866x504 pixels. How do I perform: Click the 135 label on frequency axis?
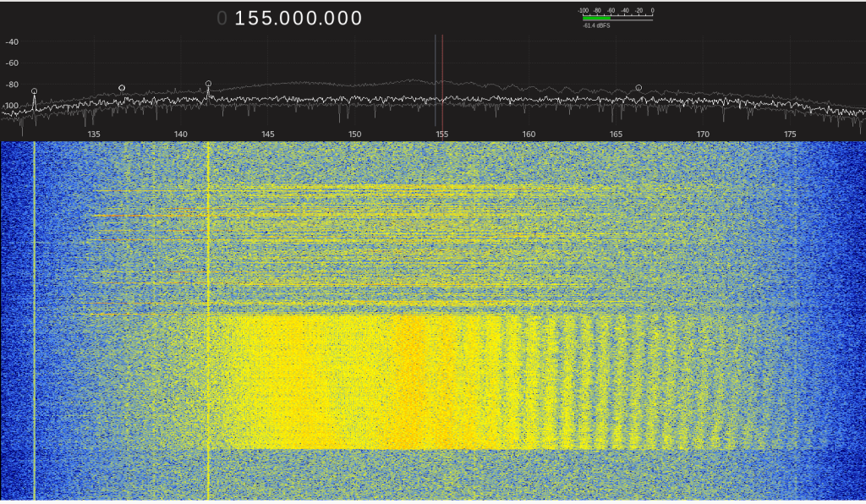pos(94,134)
